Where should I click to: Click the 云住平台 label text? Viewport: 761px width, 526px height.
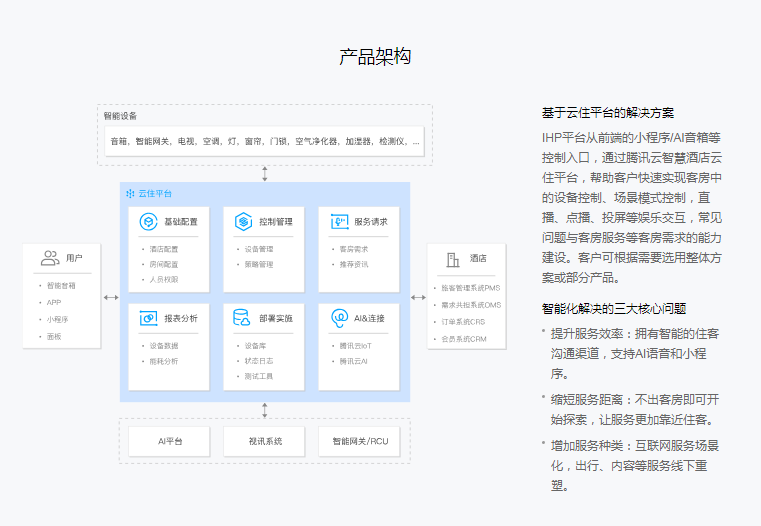coord(155,194)
